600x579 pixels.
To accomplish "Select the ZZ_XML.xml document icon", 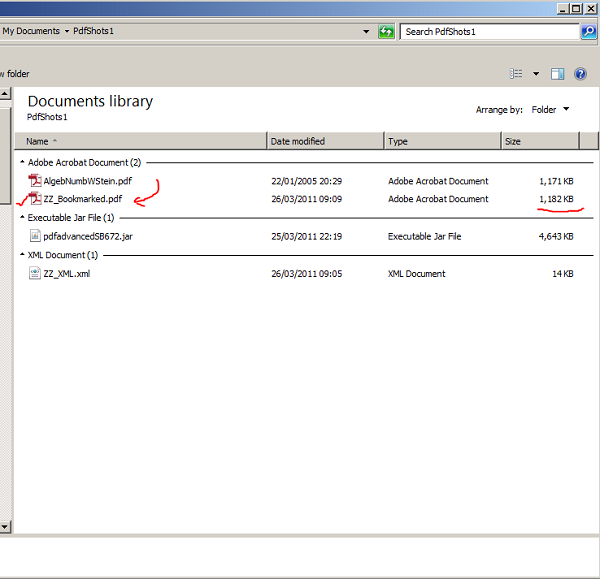I will [x=35, y=273].
